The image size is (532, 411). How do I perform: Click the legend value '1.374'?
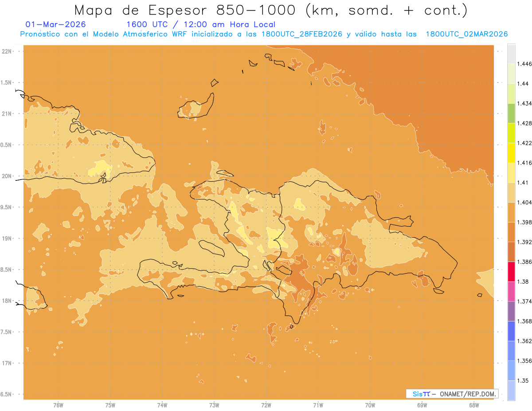[524, 301]
